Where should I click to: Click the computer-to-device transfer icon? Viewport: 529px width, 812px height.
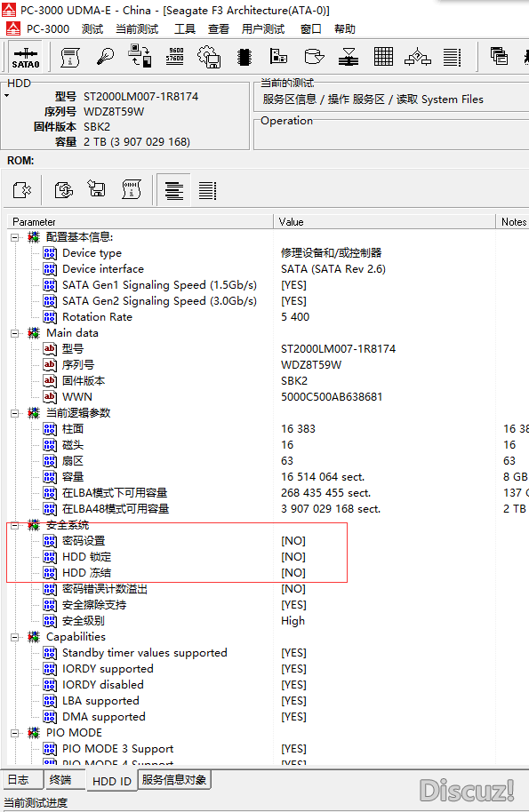[140, 56]
